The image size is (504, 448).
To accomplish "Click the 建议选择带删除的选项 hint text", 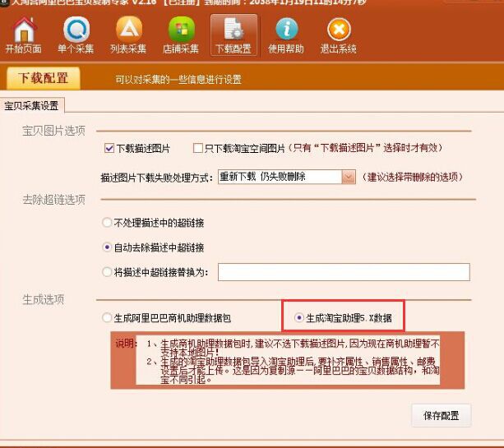I will point(413,177).
